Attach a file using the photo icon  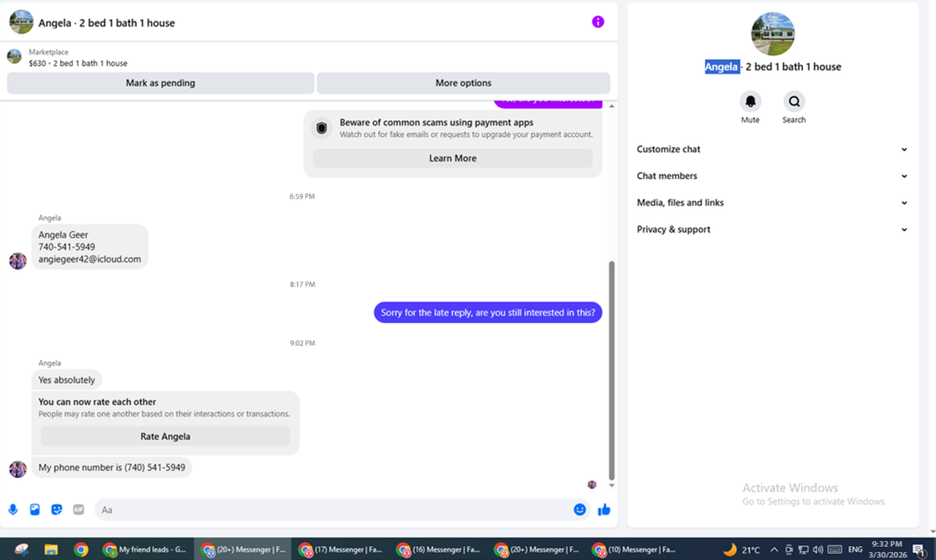click(34, 510)
